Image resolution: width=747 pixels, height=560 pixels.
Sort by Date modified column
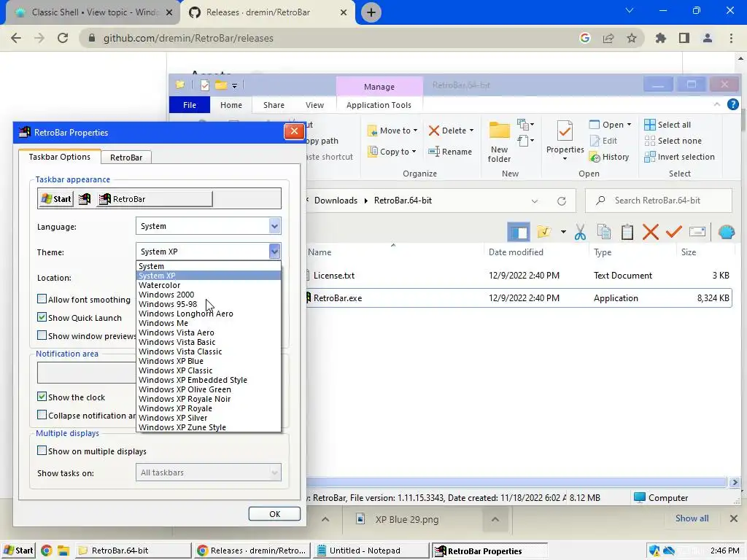[x=516, y=252]
